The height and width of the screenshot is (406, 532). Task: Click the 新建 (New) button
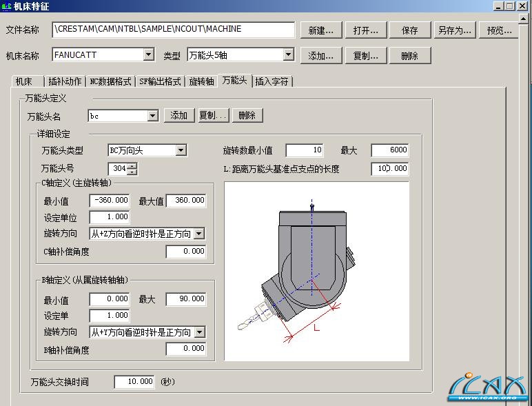(320, 30)
